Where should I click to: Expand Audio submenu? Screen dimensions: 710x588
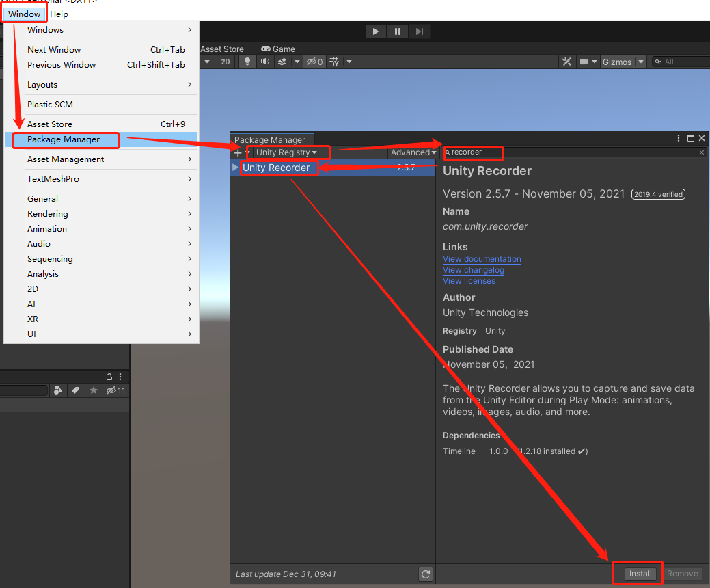[101, 243]
